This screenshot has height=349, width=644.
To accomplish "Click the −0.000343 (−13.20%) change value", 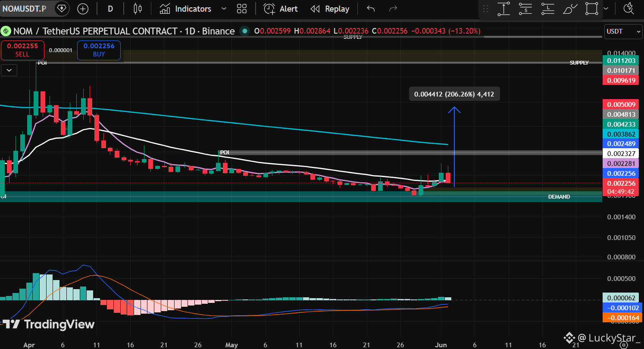I will coord(446,31).
